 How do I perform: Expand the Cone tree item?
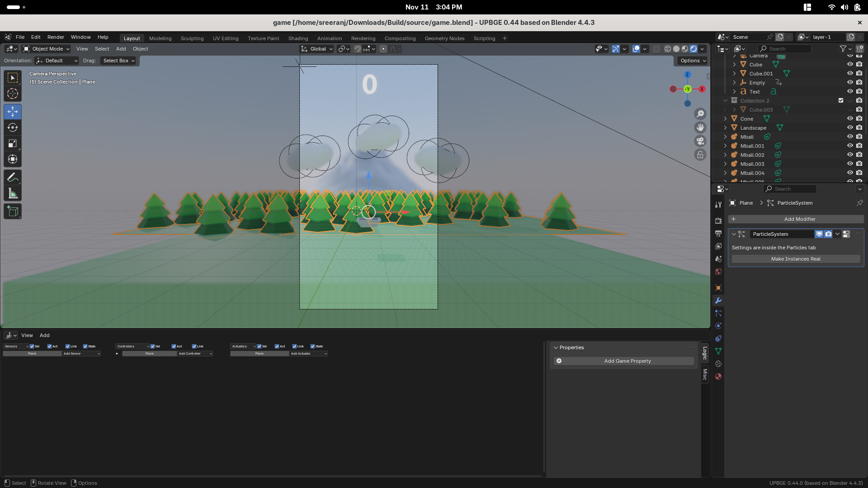click(x=726, y=119)
